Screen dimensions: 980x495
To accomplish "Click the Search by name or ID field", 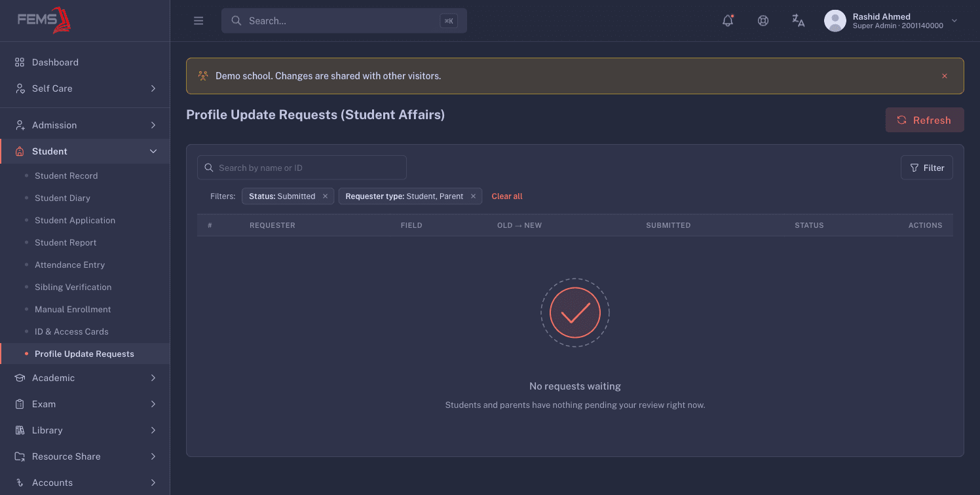I will point(302,168).
